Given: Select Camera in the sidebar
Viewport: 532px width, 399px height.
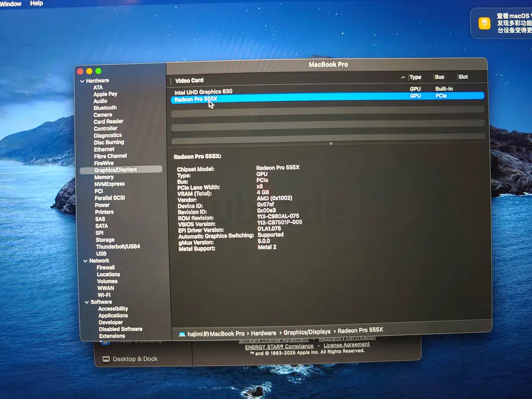Looking at the screenshot, I should click(x=103, y=115).
